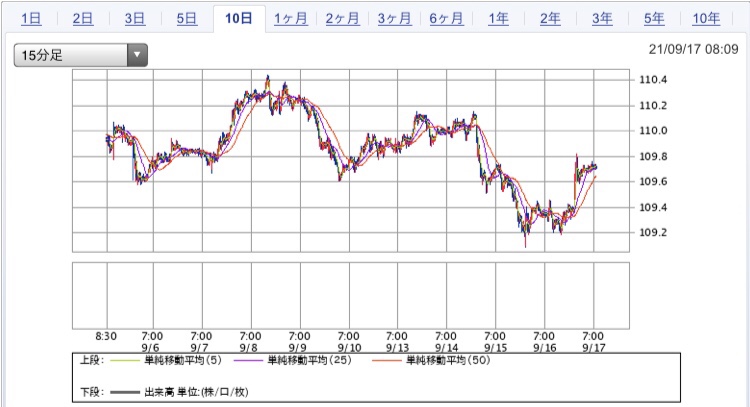Switch to the 2日 chart period tab
This screenshot has height=407, width=750.
(x=83, y=19)
